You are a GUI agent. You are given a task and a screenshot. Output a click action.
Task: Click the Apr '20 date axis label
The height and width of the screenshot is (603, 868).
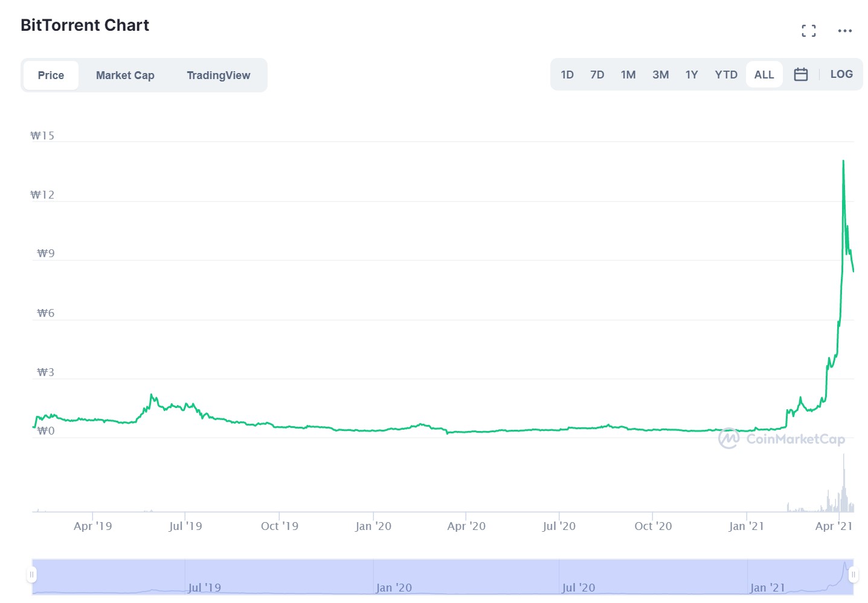click(466, 526)
